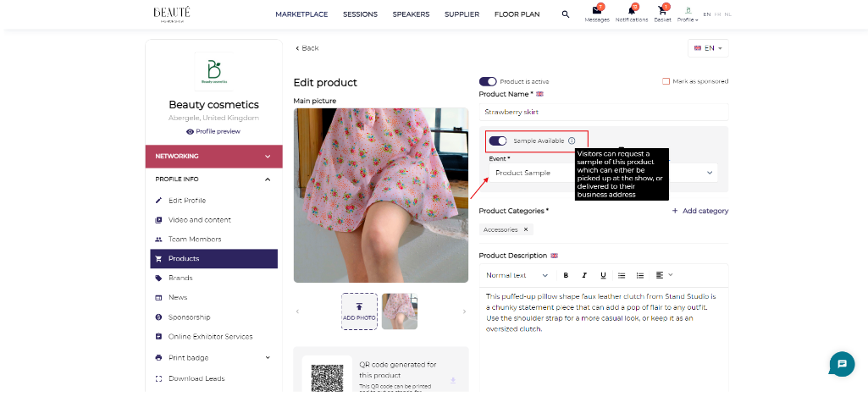
Task: Open the Basket cart icon
Action: click(662, 10)
